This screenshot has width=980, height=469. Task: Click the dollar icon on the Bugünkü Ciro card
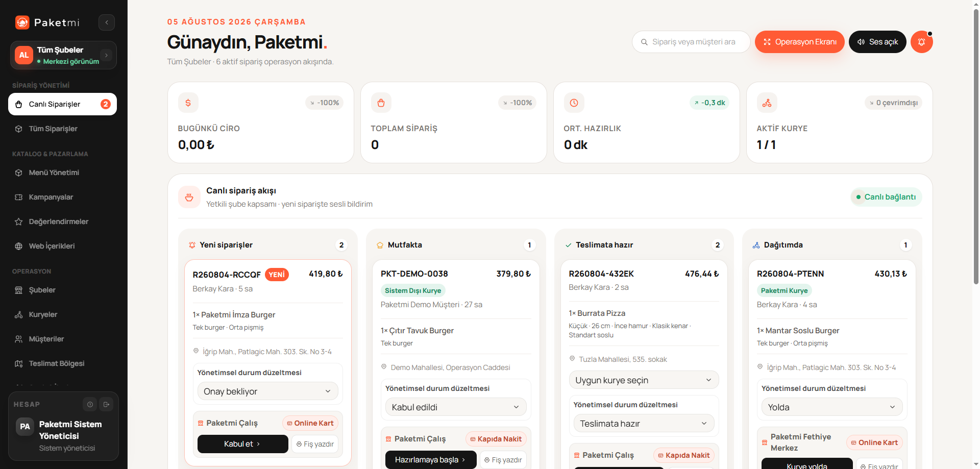click(188, 103)
